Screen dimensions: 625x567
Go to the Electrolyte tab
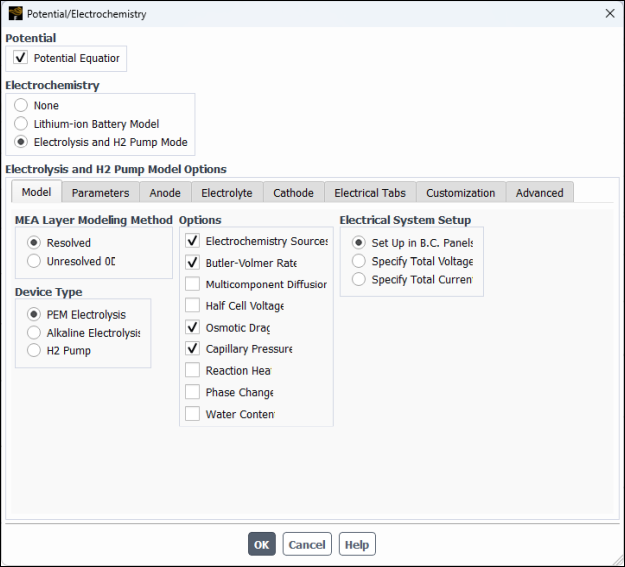227,193
